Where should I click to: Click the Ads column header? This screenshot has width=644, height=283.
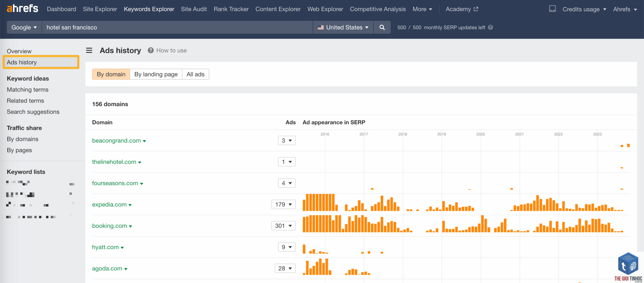coord(291,122)
